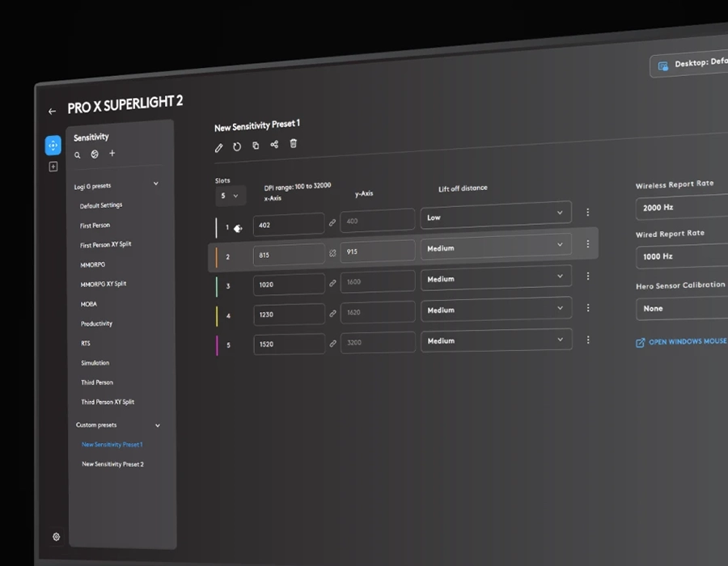The width and height of the screenshot is (728, 566).
Task: Select the Third Person preset
Action: (x=97, y=382)
